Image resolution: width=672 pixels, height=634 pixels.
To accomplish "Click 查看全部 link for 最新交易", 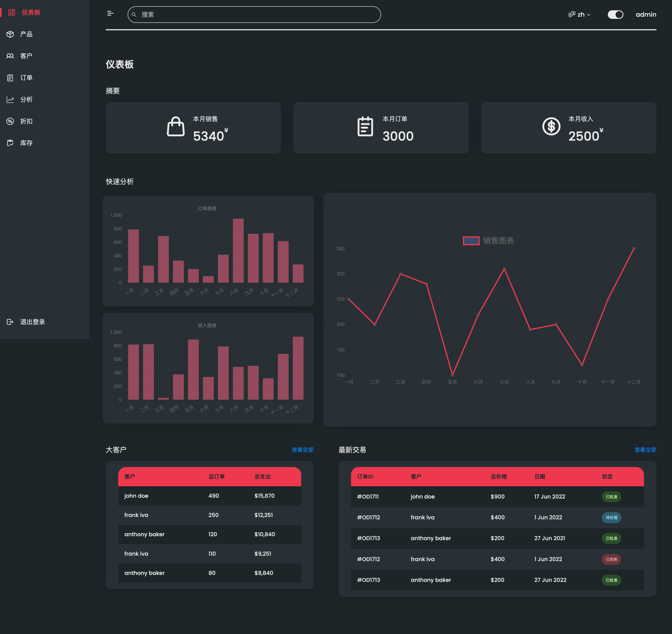I will click(x=645, y=450).
